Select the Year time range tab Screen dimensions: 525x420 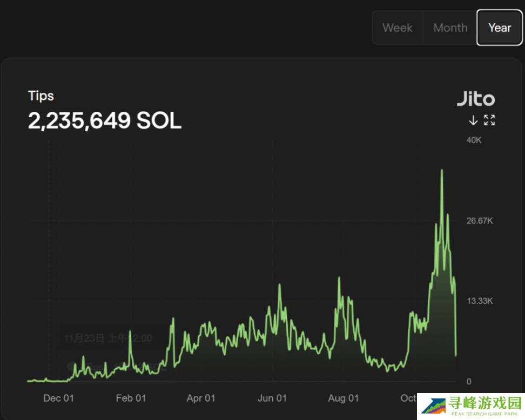click(499, 28)
